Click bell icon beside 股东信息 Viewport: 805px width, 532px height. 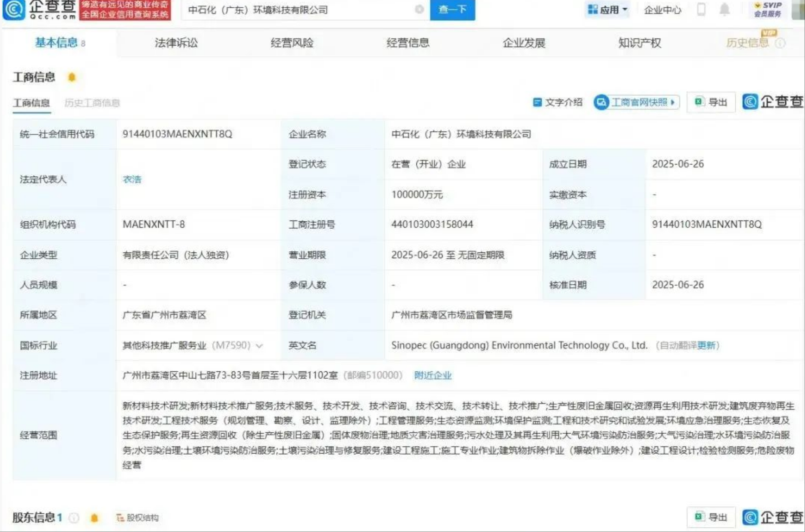[94, 518]
